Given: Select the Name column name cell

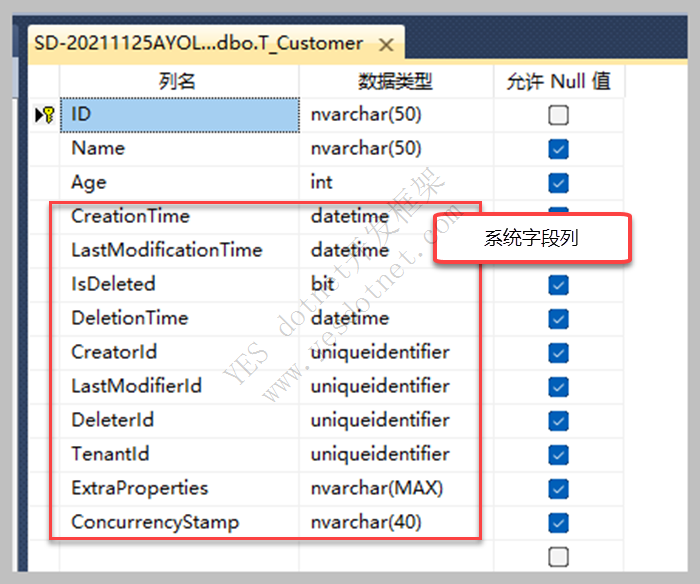Looking at the screenshot, I should click(179, 149).
